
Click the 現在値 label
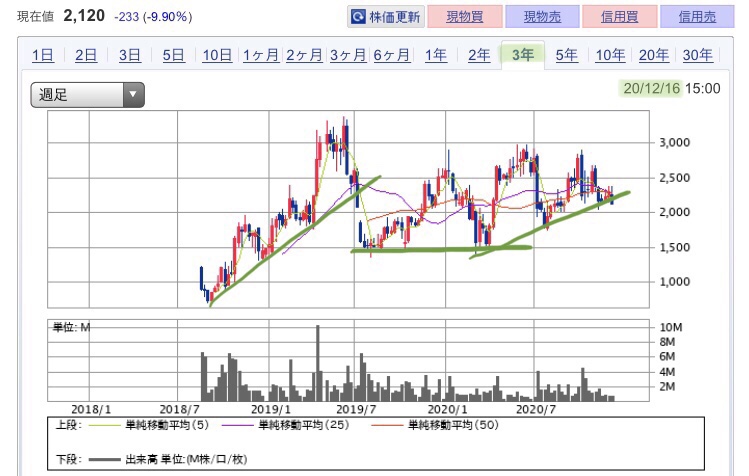click(35, 17)
